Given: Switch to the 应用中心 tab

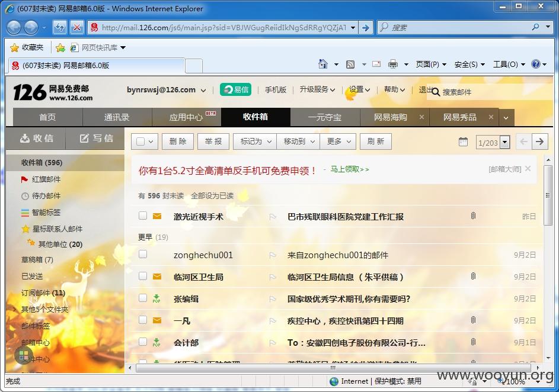Looking at the screenshot, I should point(187,117).
